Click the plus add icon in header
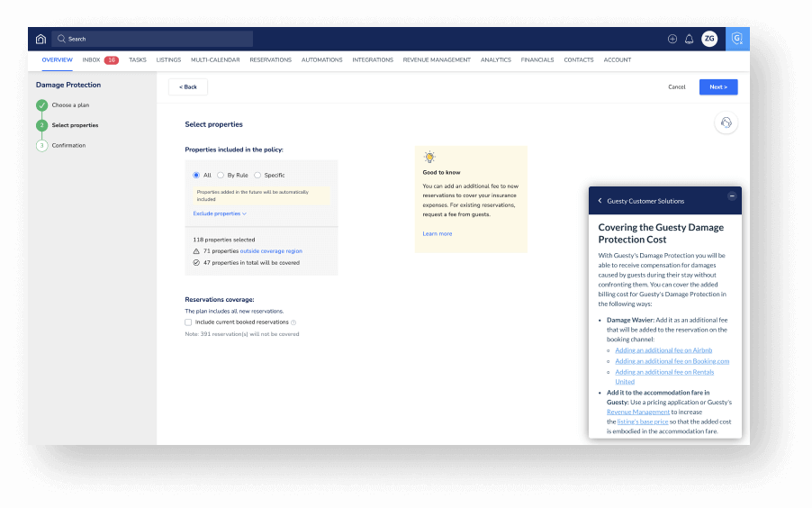812x508 pixels. [672, 39]
